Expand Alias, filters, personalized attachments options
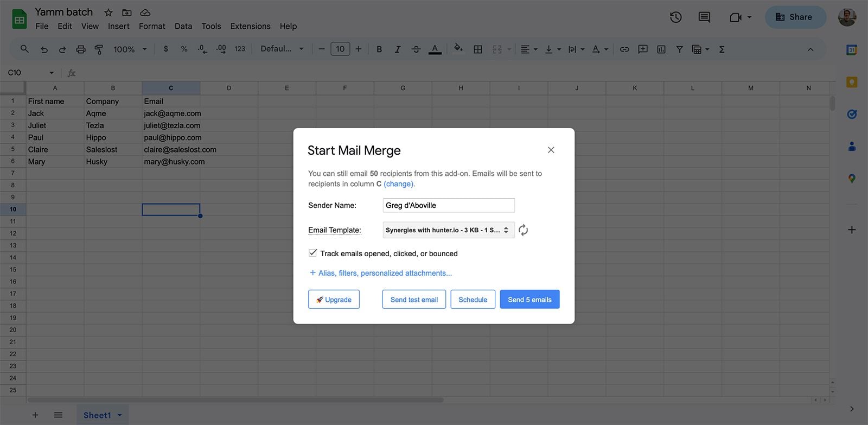This screenshot has width=868, height=425. (380, 273)
